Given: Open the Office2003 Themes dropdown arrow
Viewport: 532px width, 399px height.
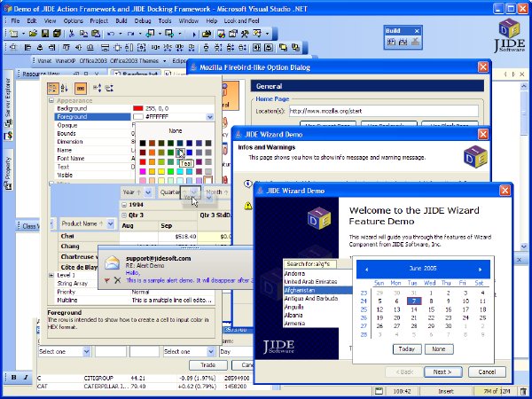Looking at the screenshot, I should click(165, 61).
